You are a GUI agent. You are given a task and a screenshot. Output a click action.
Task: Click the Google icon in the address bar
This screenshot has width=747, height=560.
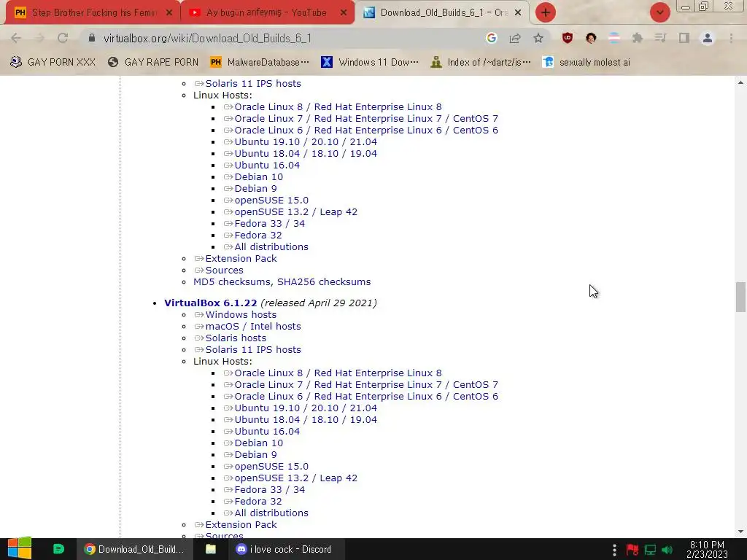point(492,38)
